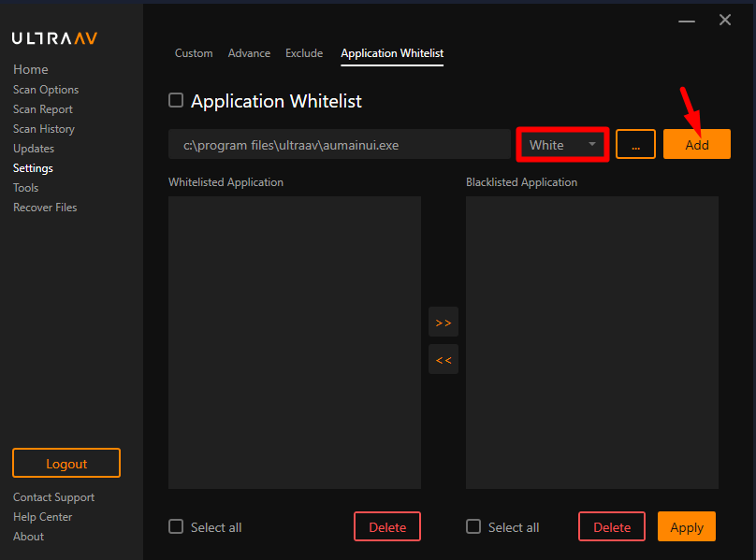Move selected apps to blacklist with >> button
This screenshot has height=560, width=756.
click(443, 322)
